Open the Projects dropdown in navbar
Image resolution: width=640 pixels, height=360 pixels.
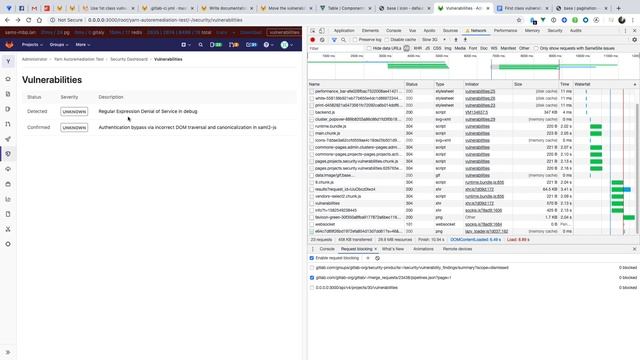(x=32, y=45)
